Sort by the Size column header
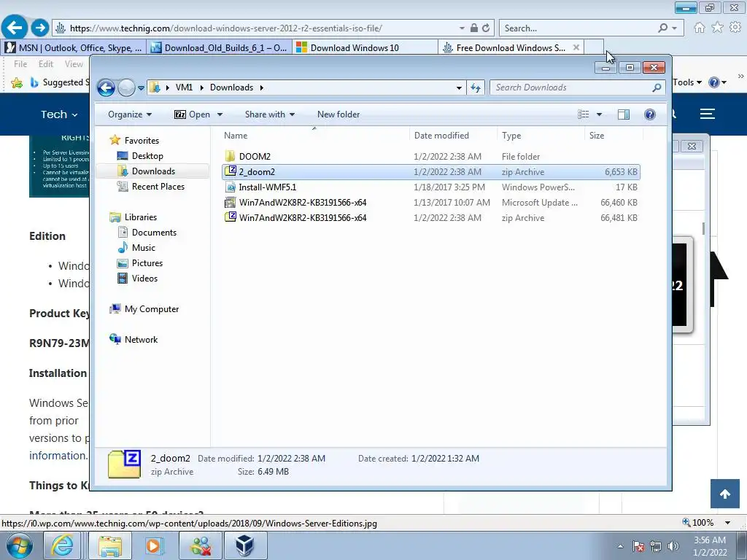 point(597,135)
